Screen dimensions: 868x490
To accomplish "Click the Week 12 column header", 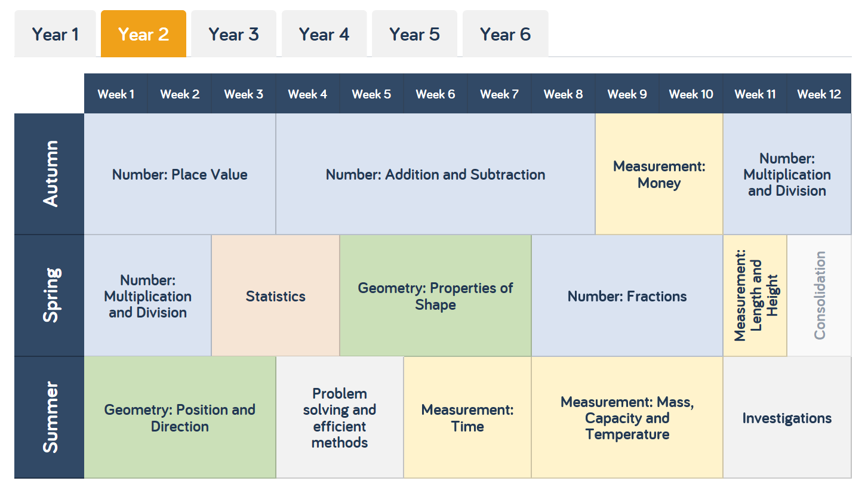I will pos(818,94).
